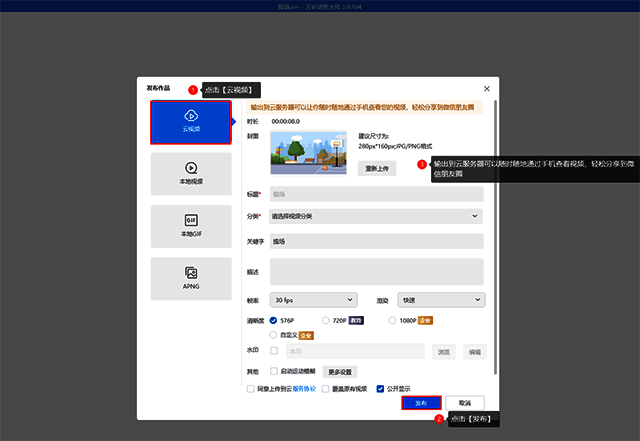Click the blue 发布 publish button
This screenshot has width=640, height=441.
(x=421, y=403)
